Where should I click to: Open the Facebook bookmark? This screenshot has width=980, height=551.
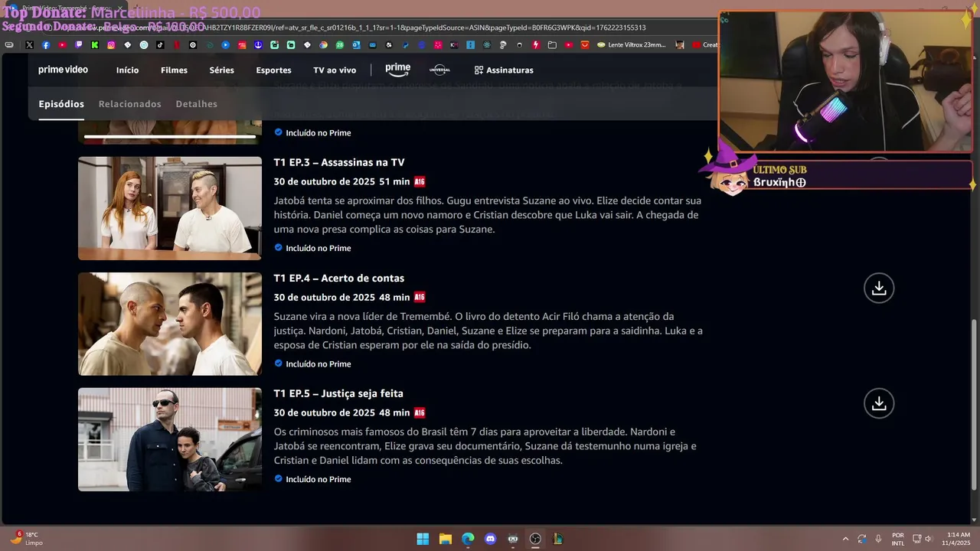[46, 45]
